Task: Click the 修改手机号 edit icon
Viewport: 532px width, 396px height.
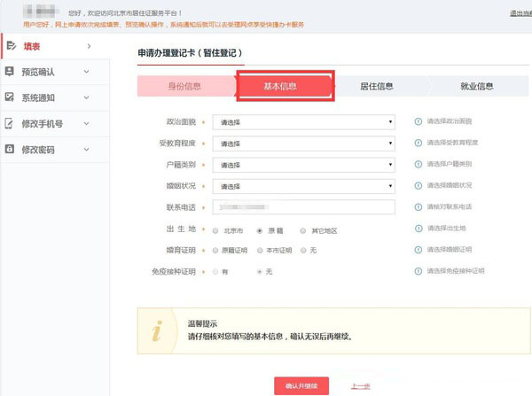Action: (x=10, y=123)
